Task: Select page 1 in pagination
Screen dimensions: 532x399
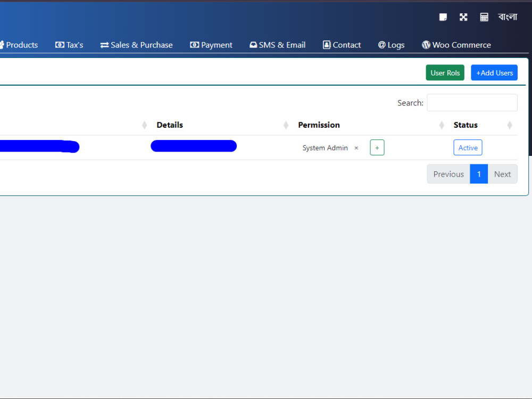Action: [x=479, y=174]
